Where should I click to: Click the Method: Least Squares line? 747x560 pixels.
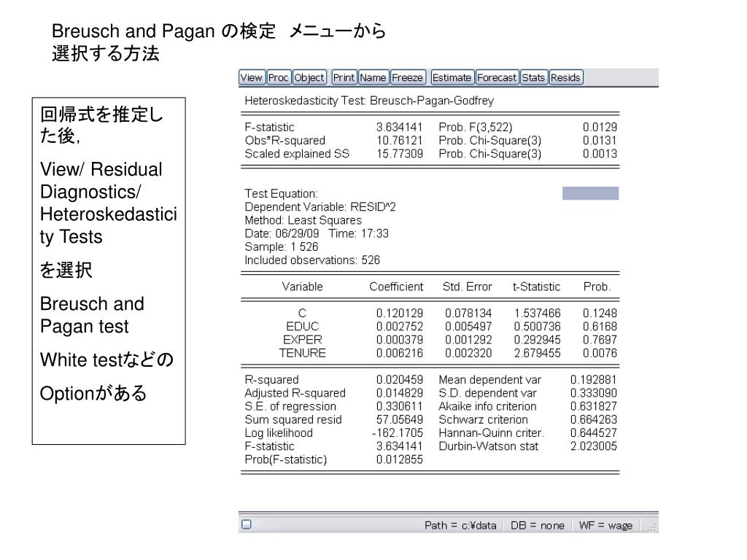[x=303, y=220]
